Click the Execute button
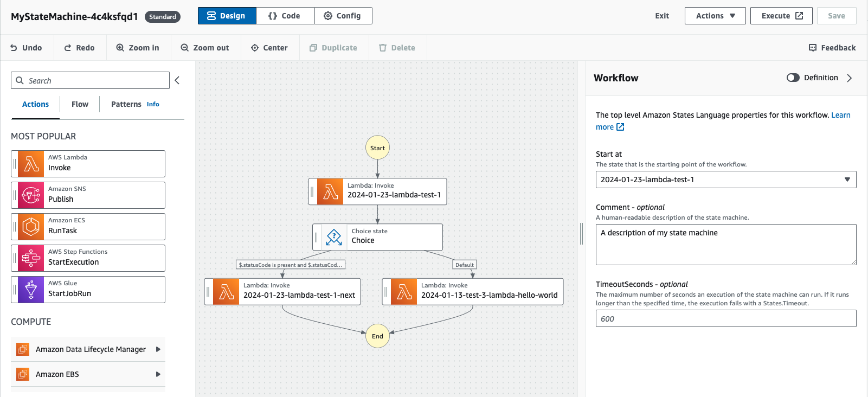868x397 pixels. tap(781, 16)
